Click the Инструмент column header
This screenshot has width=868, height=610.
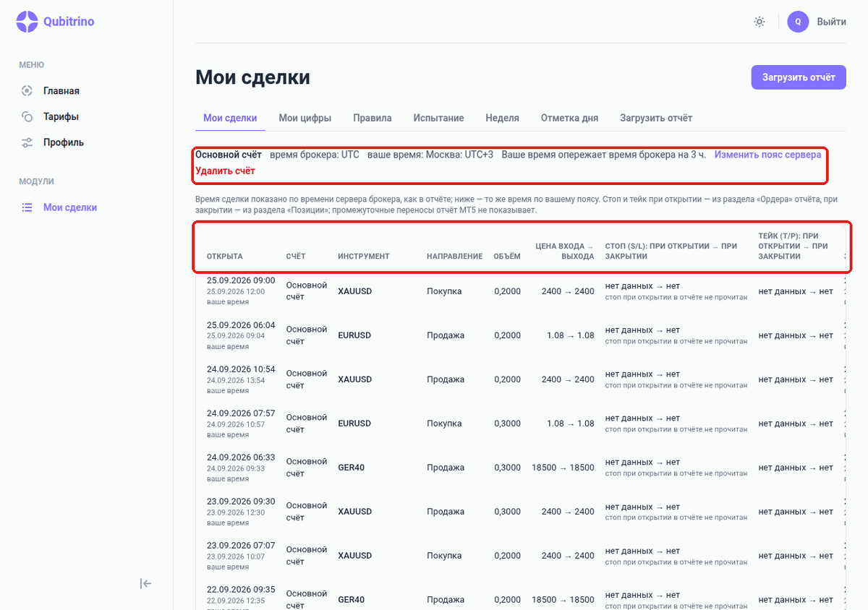pyautogui.click(x=364, y=257)
